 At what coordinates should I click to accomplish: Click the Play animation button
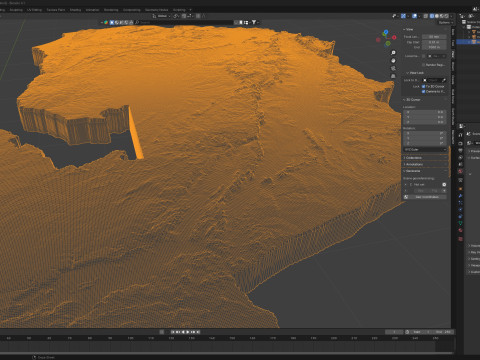pos(188,332)
